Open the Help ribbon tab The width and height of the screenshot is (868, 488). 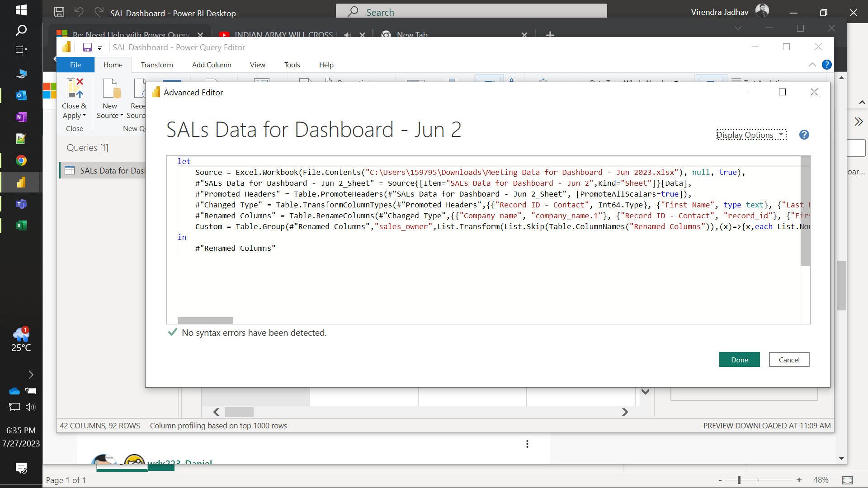pyautogui.click(x=326, y=65)
